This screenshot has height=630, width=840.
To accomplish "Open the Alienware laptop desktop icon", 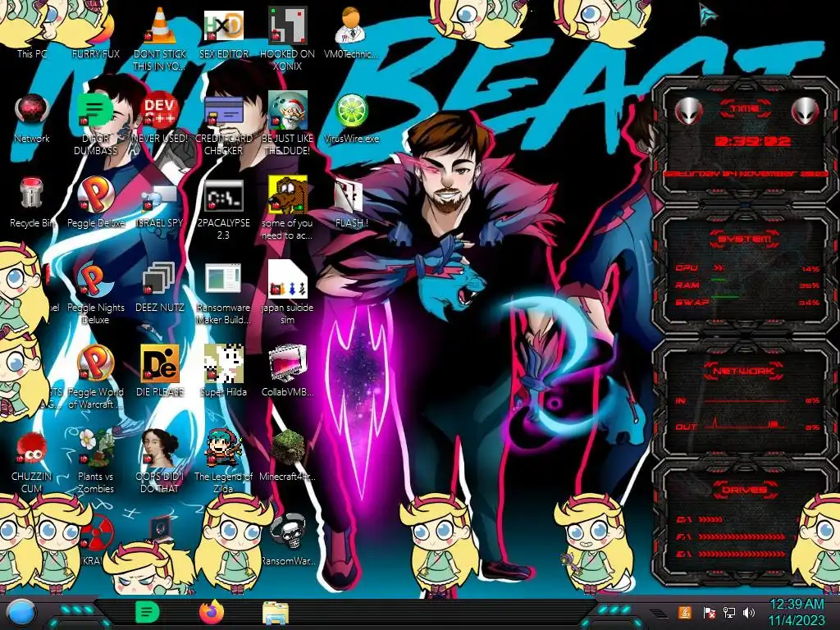I will [161, 529].
